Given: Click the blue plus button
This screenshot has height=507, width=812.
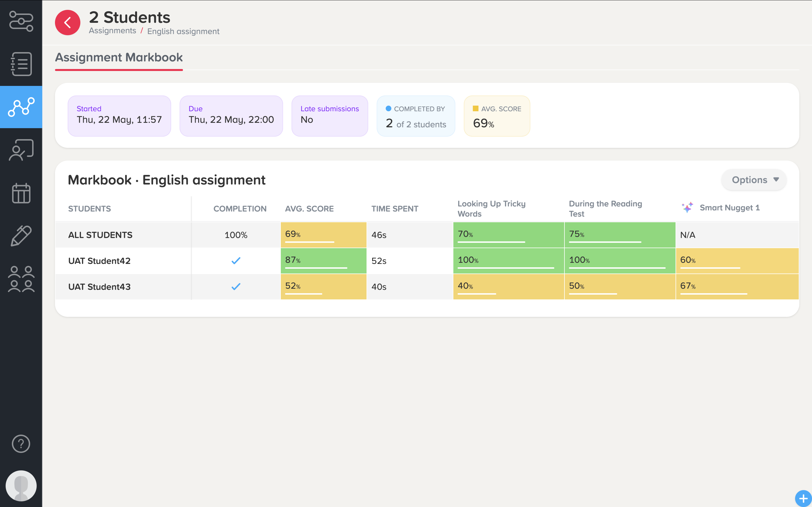Looking at the screenshot, I should (x=803, y=498).
